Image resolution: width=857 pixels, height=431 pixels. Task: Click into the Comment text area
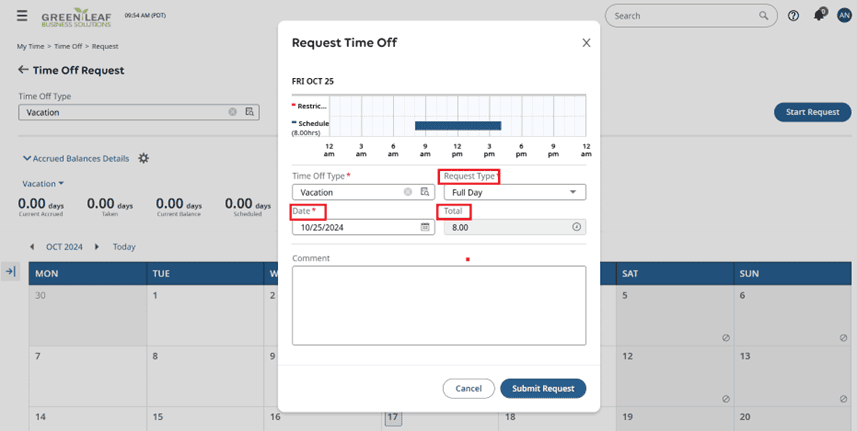[x=439, y=305]
